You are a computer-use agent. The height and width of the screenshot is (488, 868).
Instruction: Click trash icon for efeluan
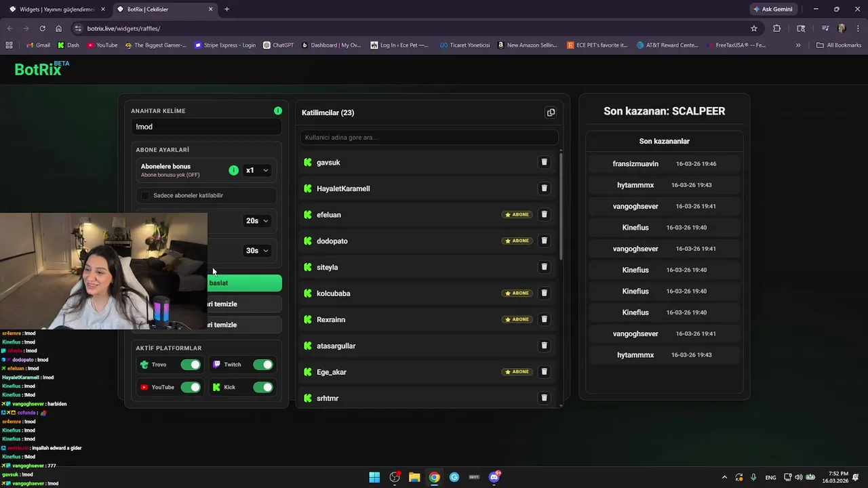[x=544, y=214]
